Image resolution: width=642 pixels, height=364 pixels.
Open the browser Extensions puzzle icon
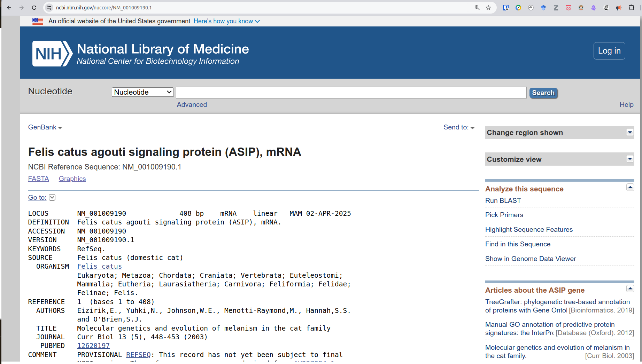click(x=631, y=8)
